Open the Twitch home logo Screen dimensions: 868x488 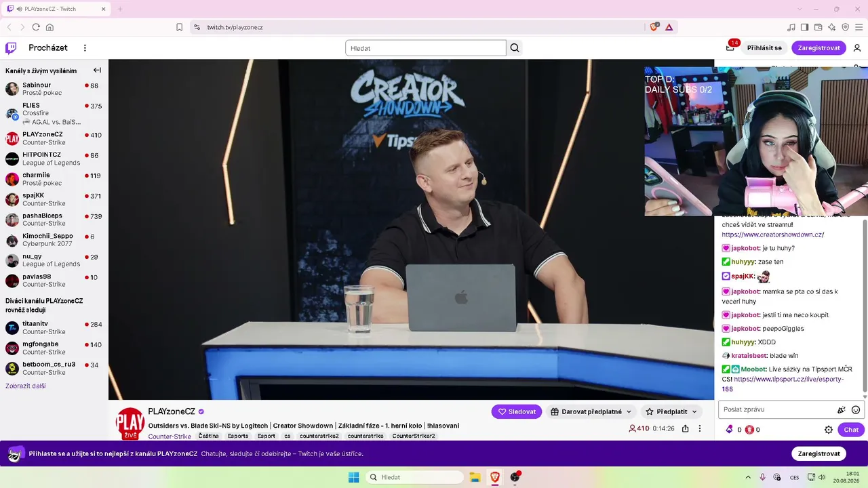[x=11, y=48]
